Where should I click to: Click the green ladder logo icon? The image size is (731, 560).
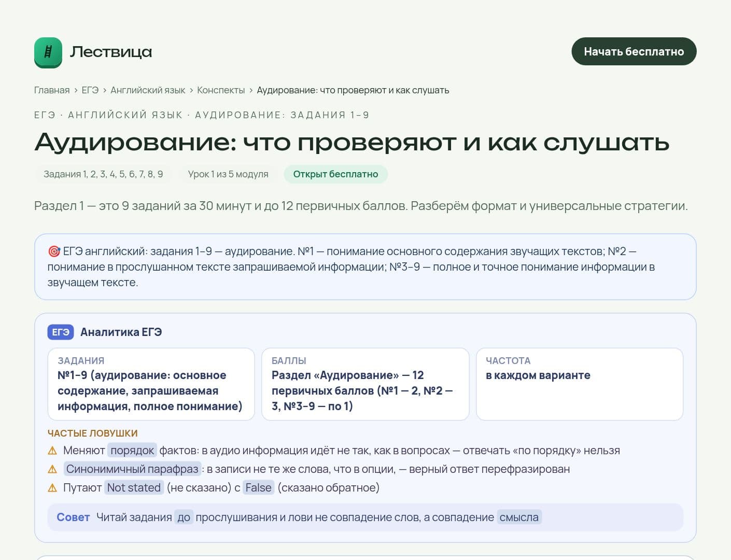[48, 52]
